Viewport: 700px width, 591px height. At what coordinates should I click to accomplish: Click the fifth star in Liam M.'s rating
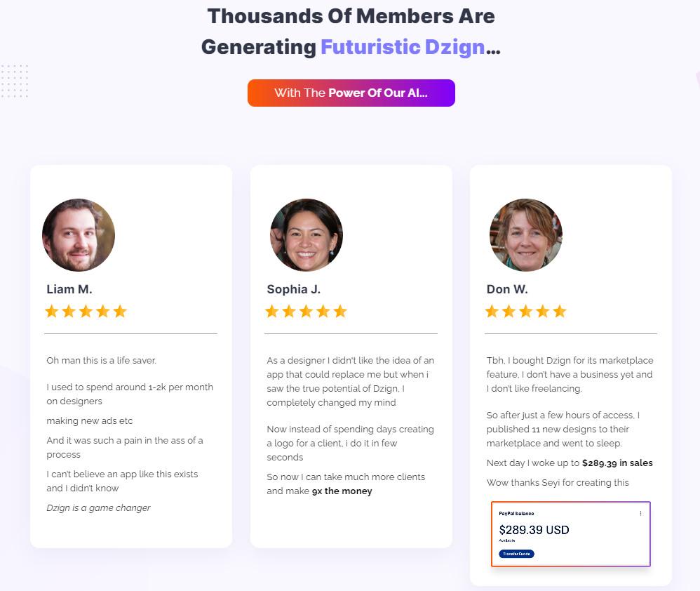[120, 312]
